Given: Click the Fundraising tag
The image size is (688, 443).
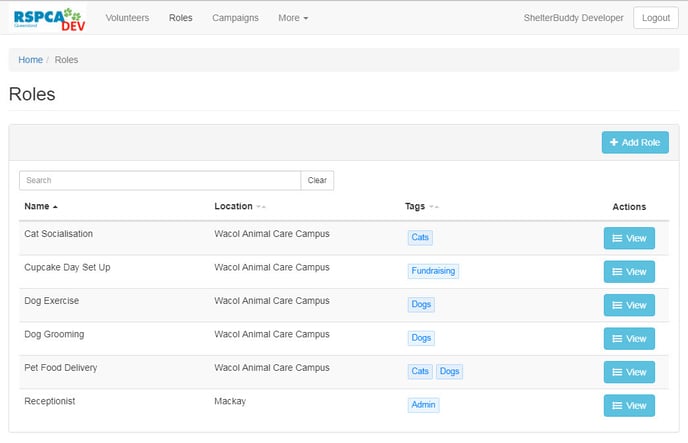Looking at the screenshot, I should click(433, 271).
